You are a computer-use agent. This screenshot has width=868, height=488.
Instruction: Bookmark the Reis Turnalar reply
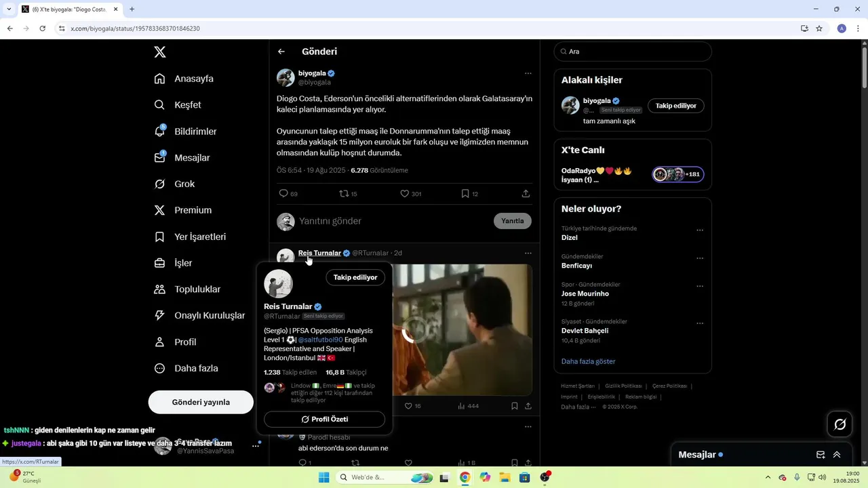(x=514, y=406)
